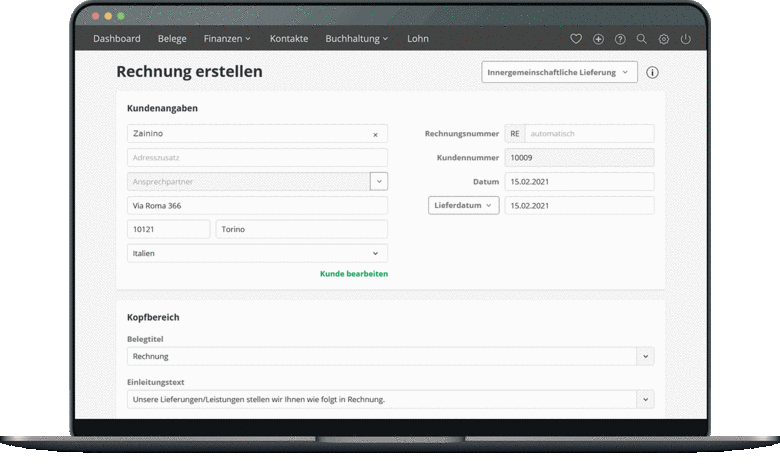This screenshot has height=476, width=780.
Task: Open the Lieferdatum type dropdown
Action: pos(463,205)
